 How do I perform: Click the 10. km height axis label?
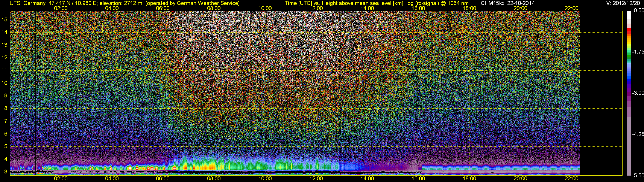(5, 83)
